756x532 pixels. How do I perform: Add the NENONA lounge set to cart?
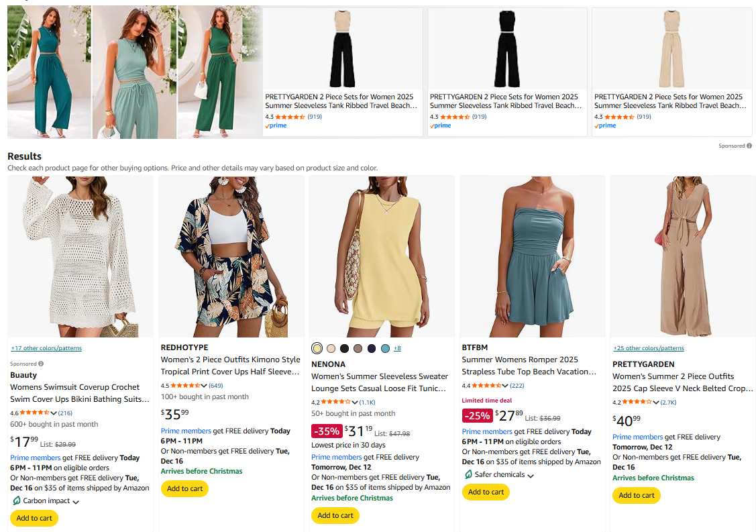pyautogui.click(x=335, y=515)
